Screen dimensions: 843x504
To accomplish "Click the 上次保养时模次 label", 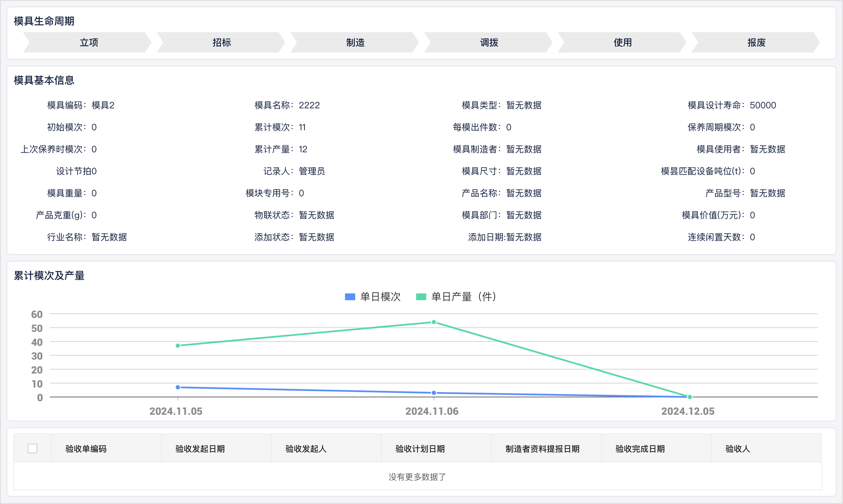I will 54,149.
